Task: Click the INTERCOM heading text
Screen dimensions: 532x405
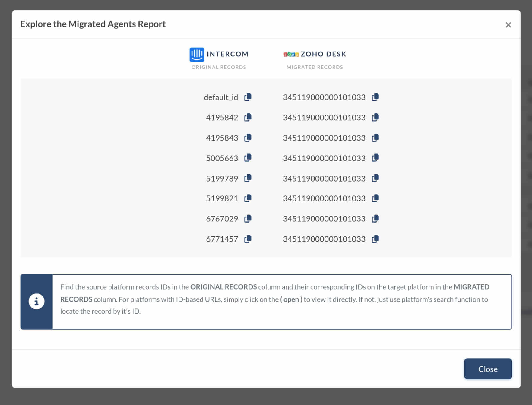Action: point(227,54)
